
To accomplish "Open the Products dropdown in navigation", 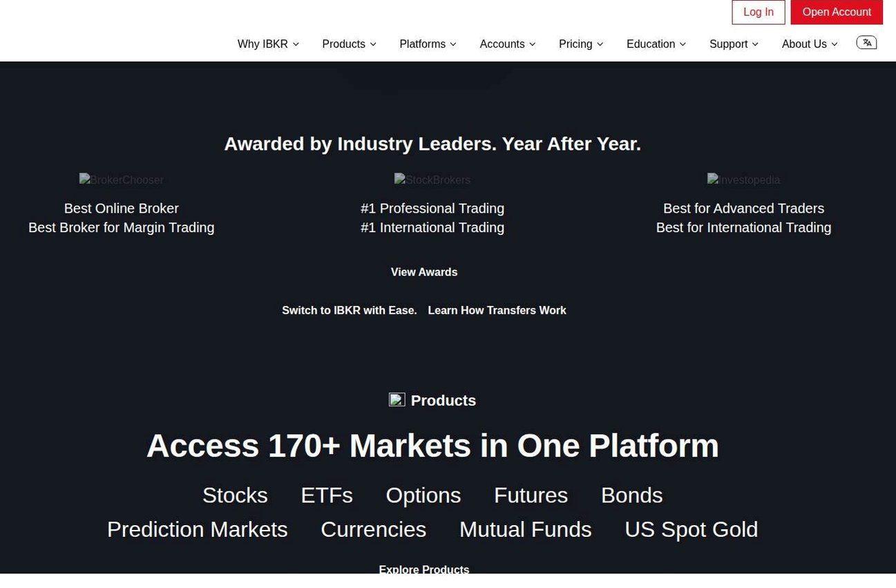I will click(x=349, y=44).
